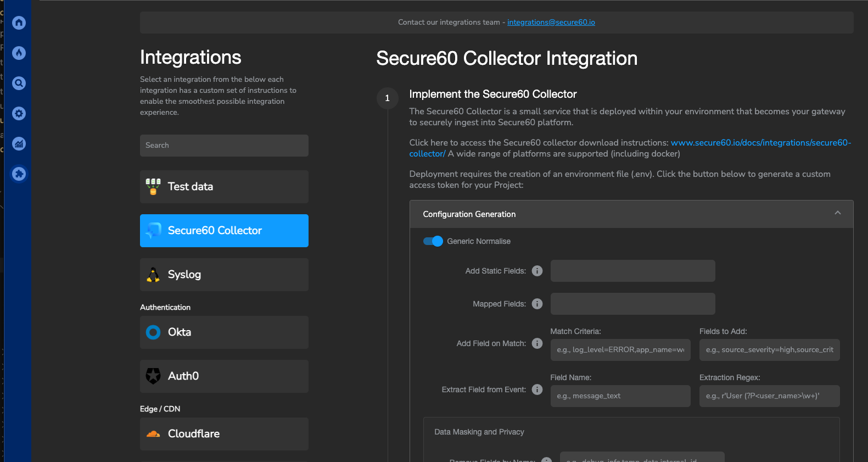Click the Mapped Fields input
This screenshot has width=868, height=462.
(x=632, y=304)
